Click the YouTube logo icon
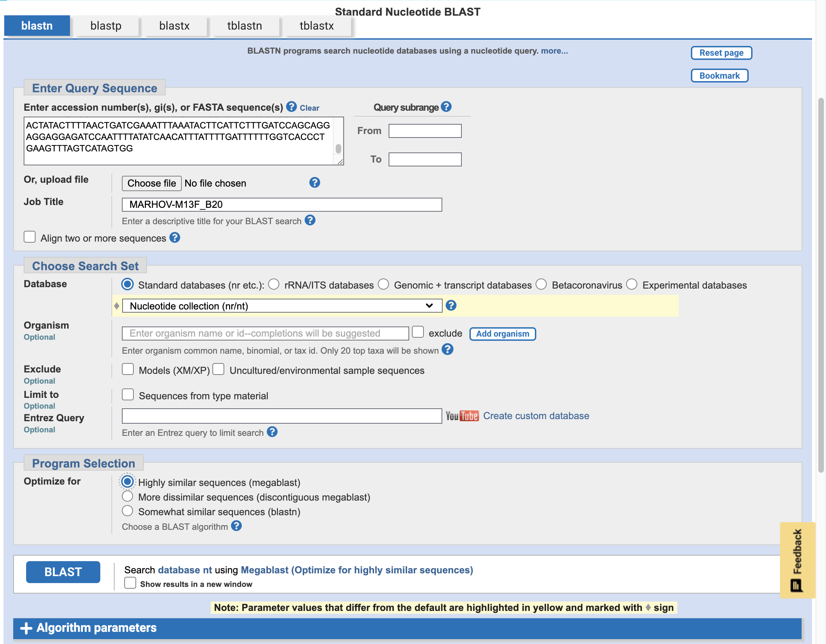 point(462,416)
